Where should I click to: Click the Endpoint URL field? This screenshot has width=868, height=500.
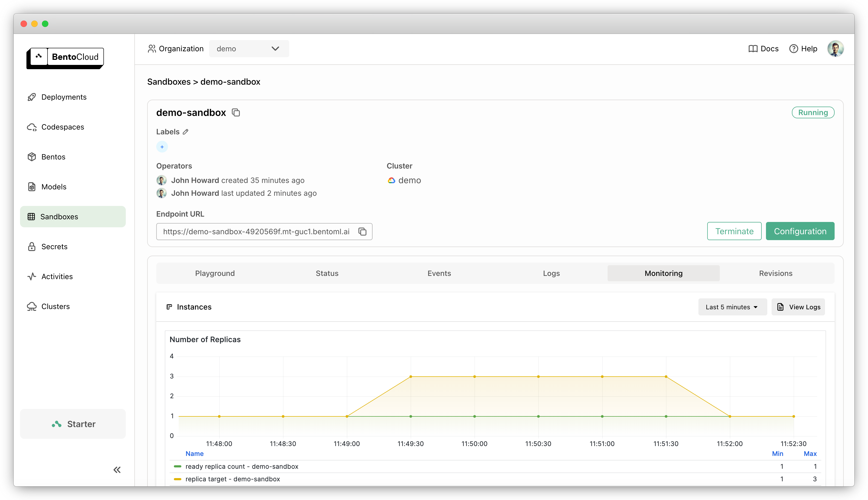tap(264, 232)
